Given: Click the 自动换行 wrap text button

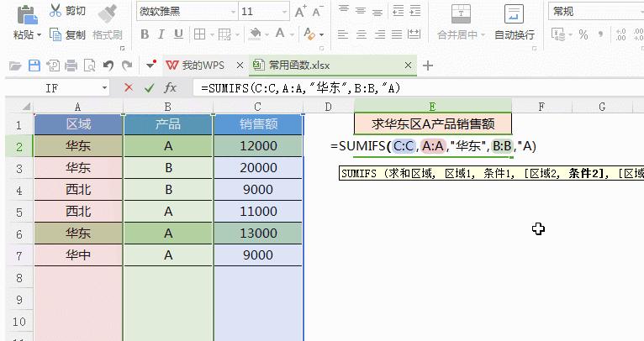Looking at the screenshot, I should click(x=515, y=23).
